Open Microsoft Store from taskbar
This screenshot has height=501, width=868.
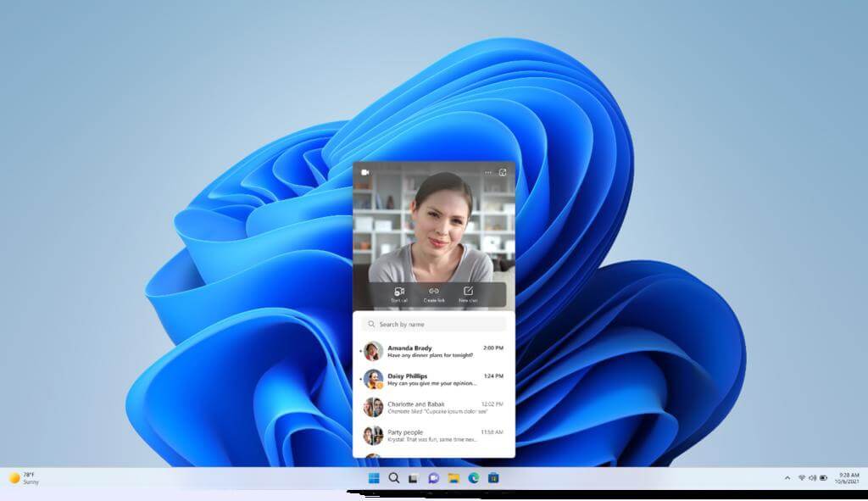click(x=493, y=478)
